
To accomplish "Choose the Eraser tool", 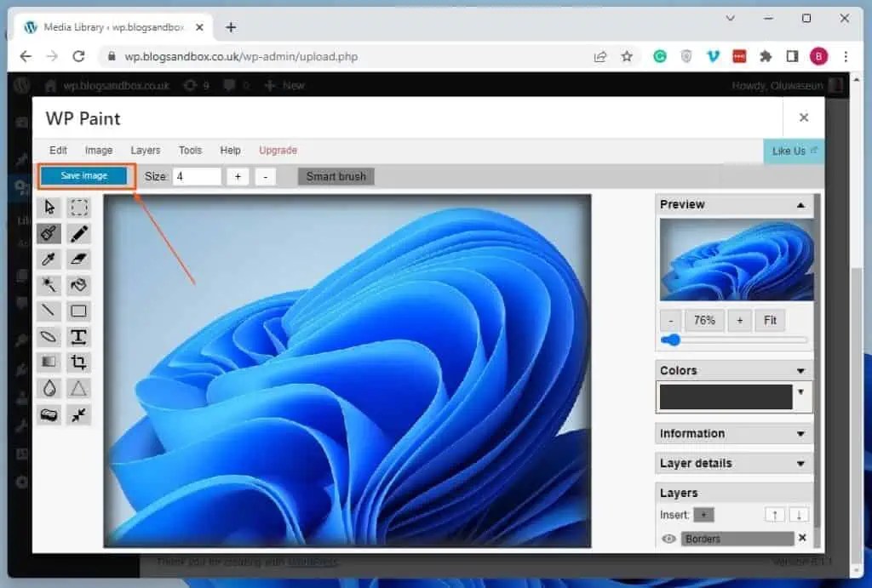I will click(x=78, y=259).
